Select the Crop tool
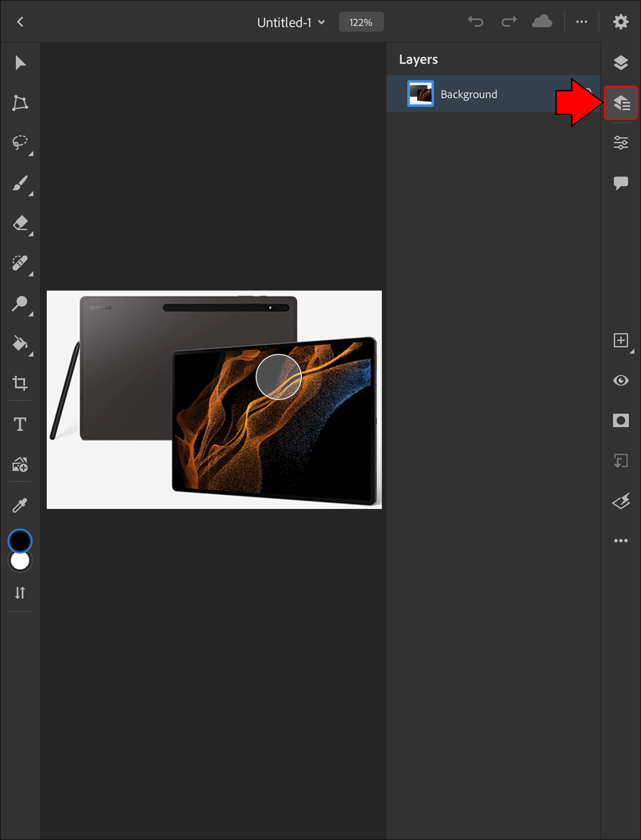 pos(20,383)
